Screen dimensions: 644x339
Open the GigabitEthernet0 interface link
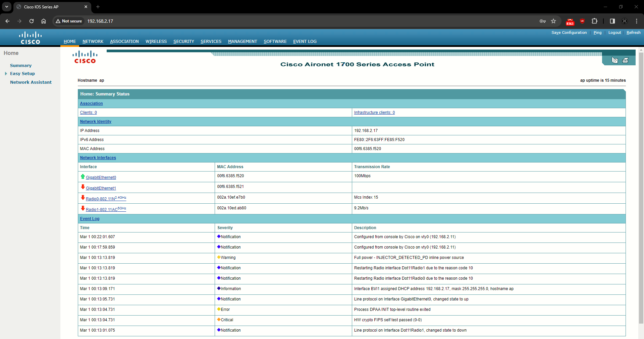click(x=101, y=178)
